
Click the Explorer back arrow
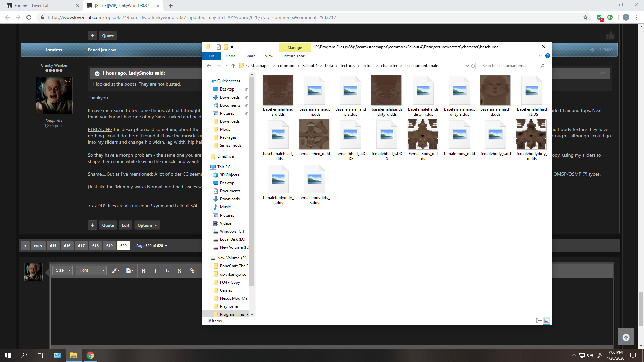click(209, 66)
